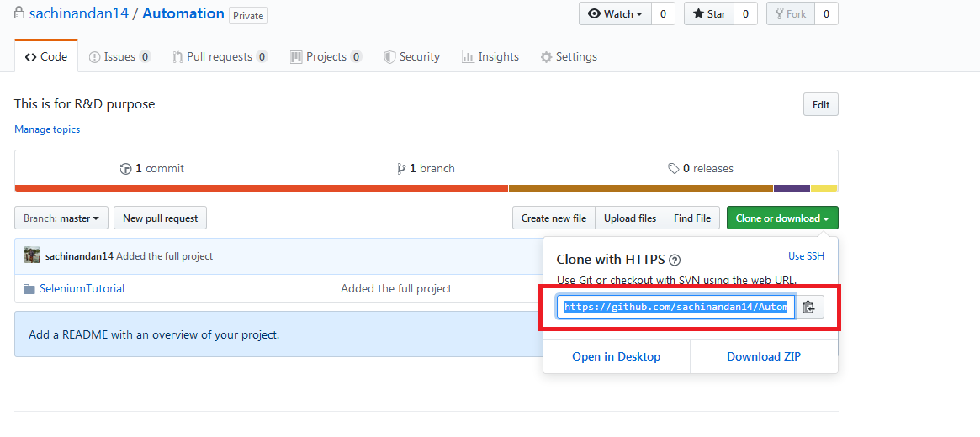The image size is (980, 437).
Task: Open the SeleniumTutorial folder
Action: point(82,288)
